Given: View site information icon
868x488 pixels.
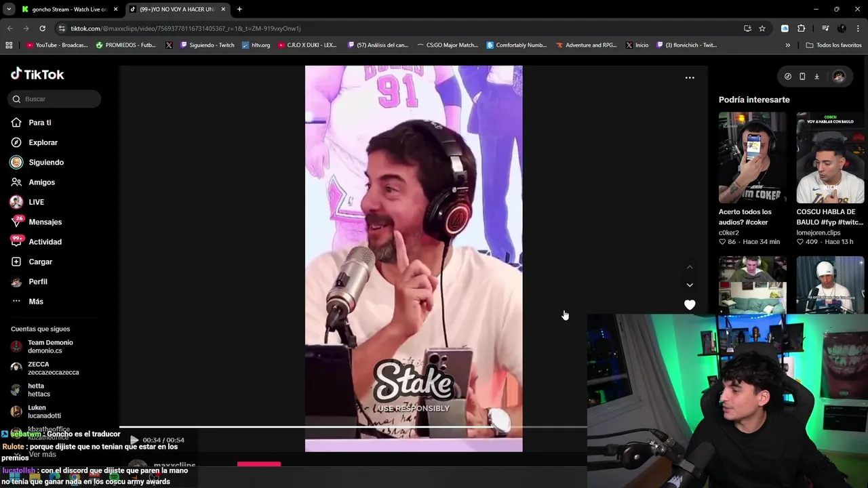Looking at the screenshot, I should click(x=62, y=28).
